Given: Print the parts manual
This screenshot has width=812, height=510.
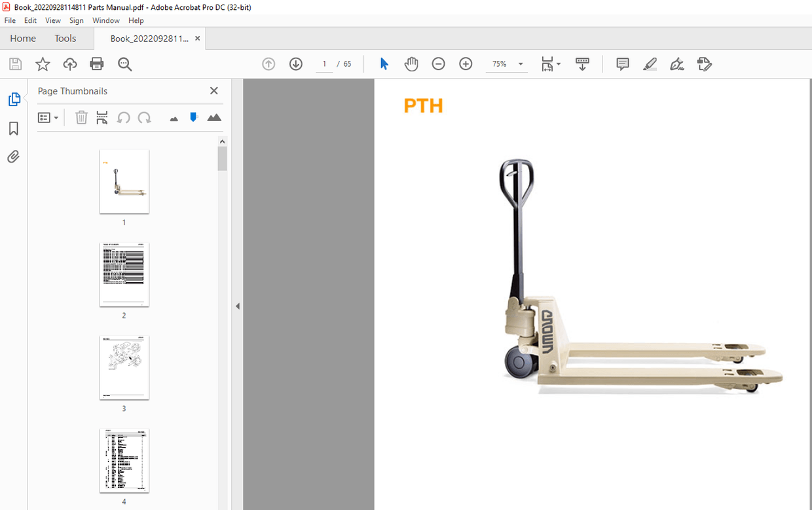Looking at the screenshot, I should pos(97,64).
